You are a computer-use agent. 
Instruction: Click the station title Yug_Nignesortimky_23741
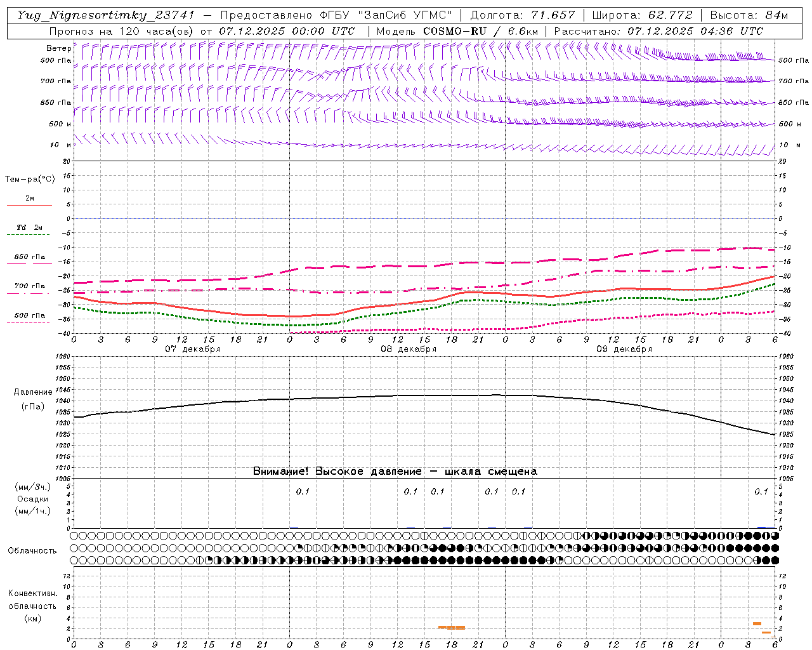click(106, 16)
